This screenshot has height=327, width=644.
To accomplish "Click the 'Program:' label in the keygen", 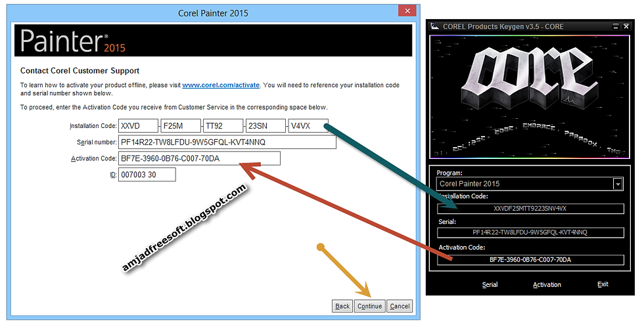I will click(449, 173).
